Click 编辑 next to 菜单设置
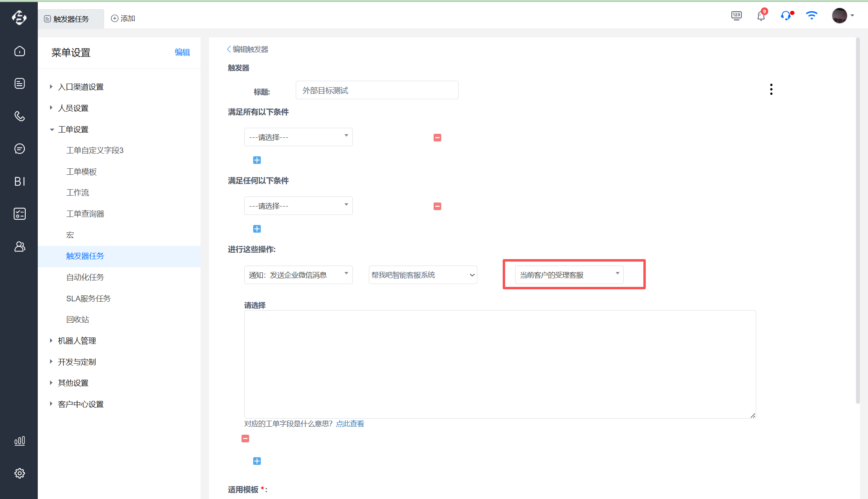Viewport: 868px width, 499px height. tap(182, 52)
